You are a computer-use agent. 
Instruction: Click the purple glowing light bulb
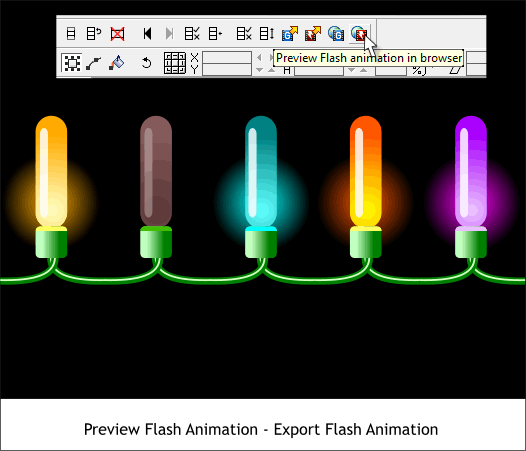pyautogui.click(x=471, y=171)
